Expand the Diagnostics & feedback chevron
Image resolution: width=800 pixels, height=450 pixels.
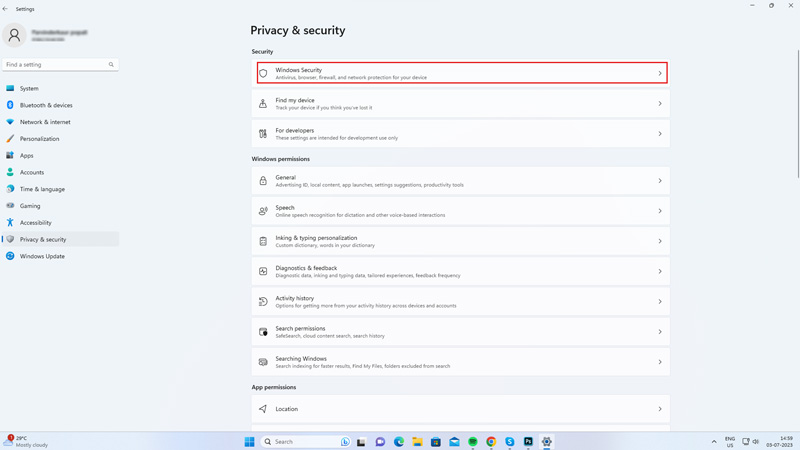pos(660,271)
